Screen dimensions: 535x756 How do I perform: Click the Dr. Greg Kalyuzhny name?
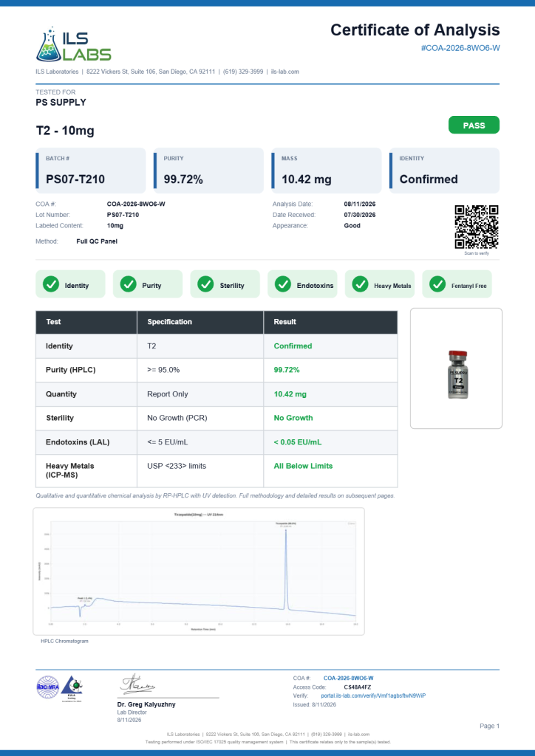tap(146, 704)
